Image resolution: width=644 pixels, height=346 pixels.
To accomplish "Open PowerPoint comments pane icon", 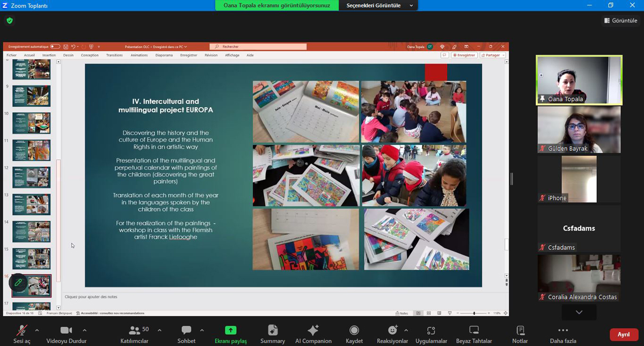I will tap(444, 55).
